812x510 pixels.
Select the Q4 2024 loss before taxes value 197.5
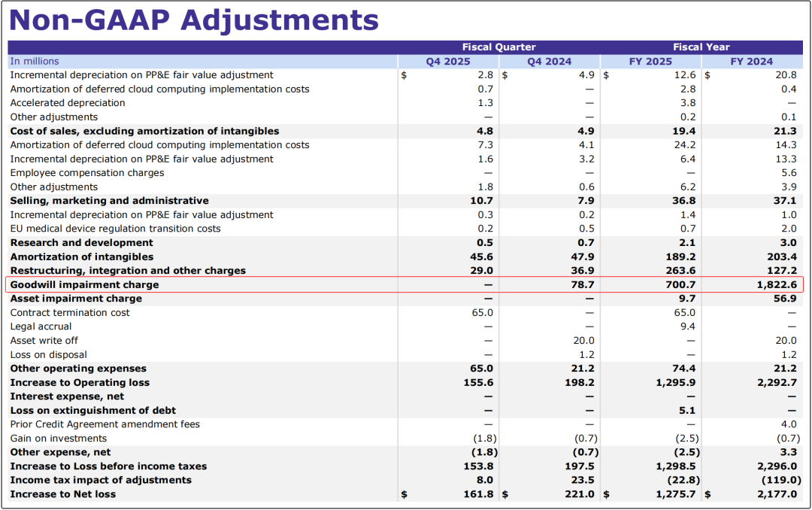(x=580, y=466)
